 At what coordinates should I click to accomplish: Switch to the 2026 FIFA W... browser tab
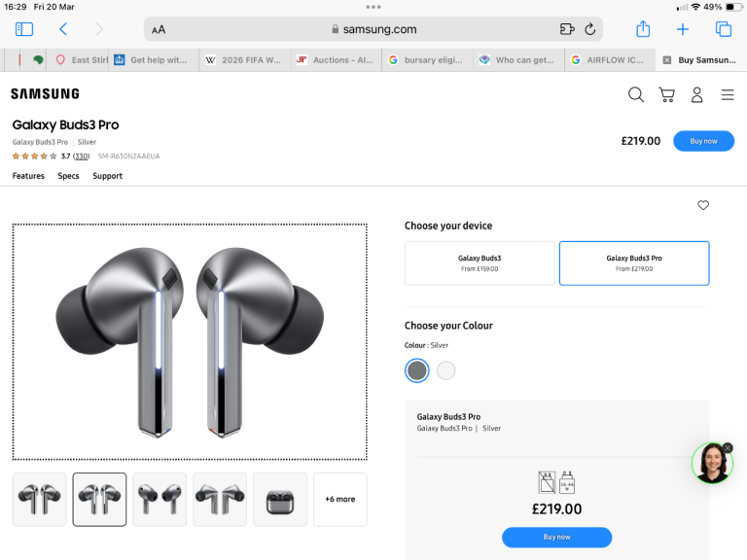coord(243,60)
